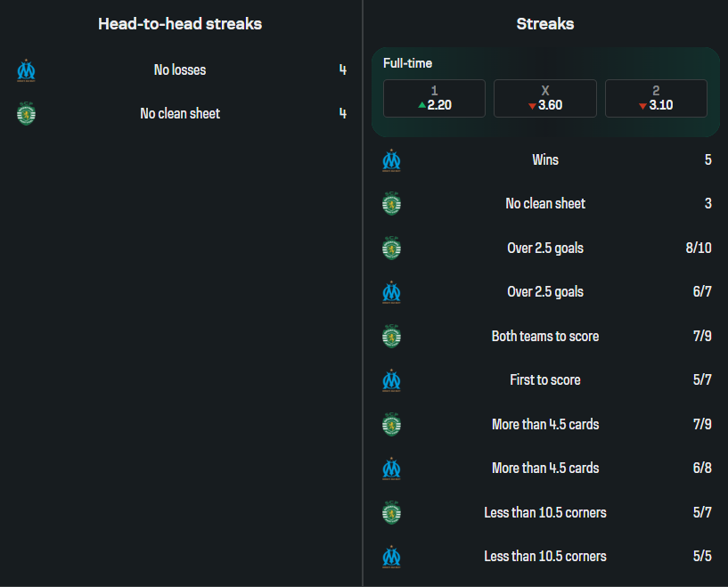Viewport: 728px width, 587px height.
Task: Select home win odds 2.20
Action: tap(434, 98)
